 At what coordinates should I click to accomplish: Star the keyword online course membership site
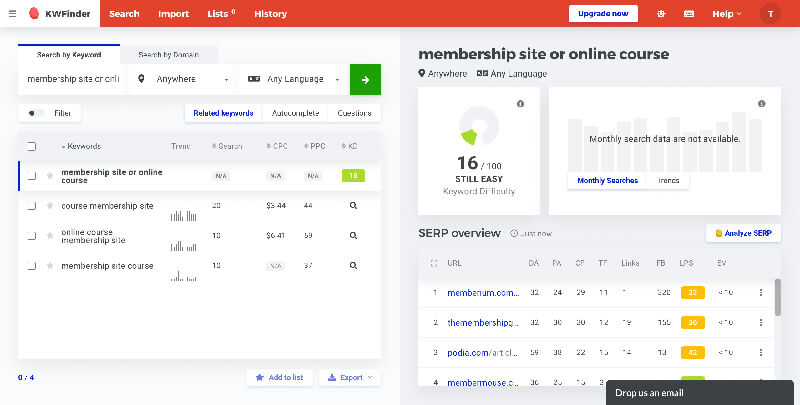(x=49, y=236)
